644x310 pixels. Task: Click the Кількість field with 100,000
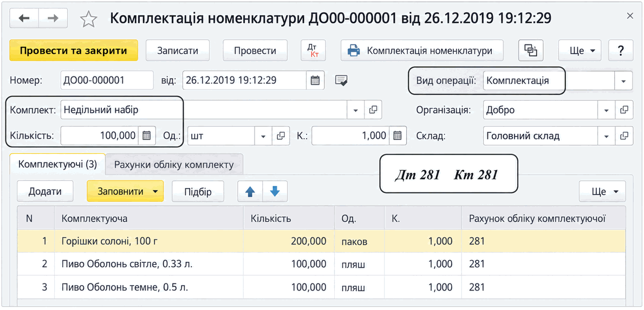(x=100, y=135)
